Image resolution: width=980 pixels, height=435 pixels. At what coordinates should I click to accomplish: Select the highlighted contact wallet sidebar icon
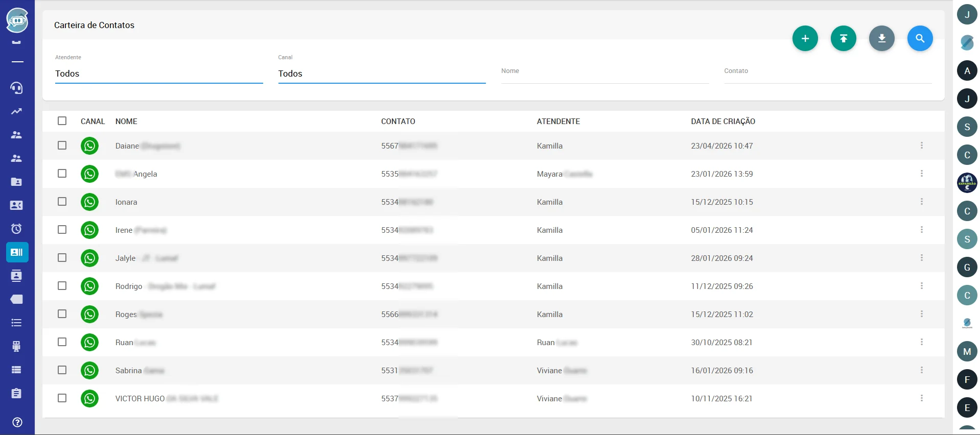tap(17, 252)
